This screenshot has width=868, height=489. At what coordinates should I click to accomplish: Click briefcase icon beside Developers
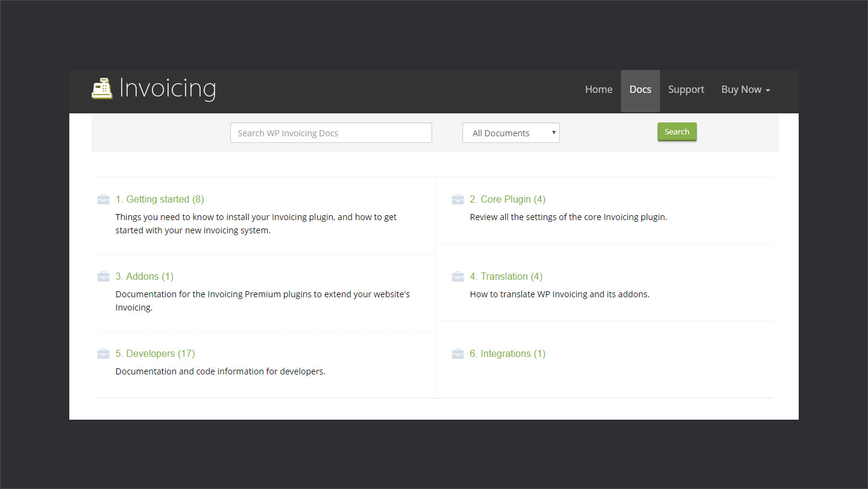click(104, 354)
